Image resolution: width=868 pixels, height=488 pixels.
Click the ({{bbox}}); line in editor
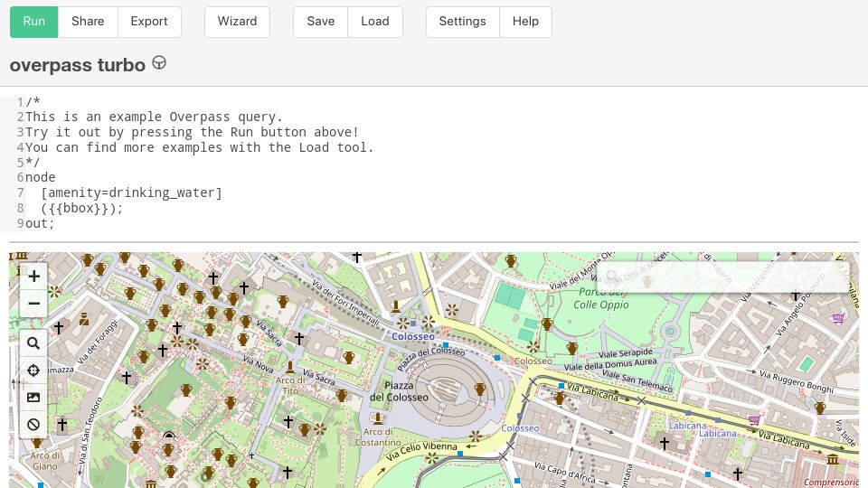pos(82,208)
